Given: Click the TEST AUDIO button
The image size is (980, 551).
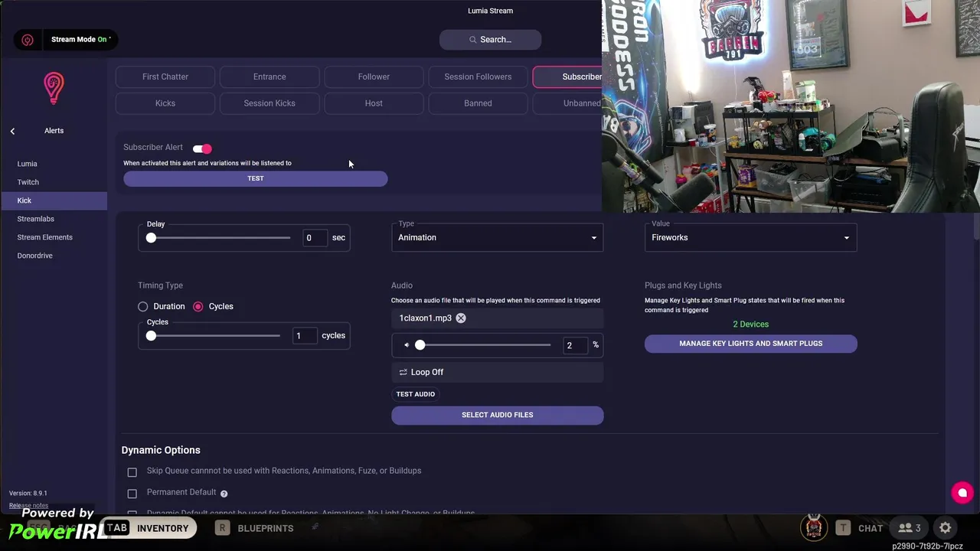Looking at the screenshot, I should tap(416, 394).
